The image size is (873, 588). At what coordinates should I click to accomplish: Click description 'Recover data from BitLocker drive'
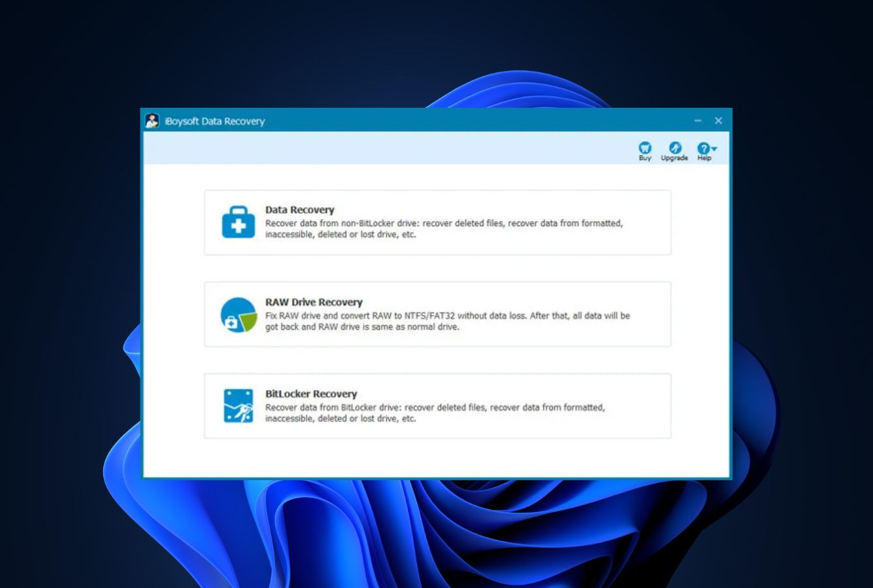333,408
